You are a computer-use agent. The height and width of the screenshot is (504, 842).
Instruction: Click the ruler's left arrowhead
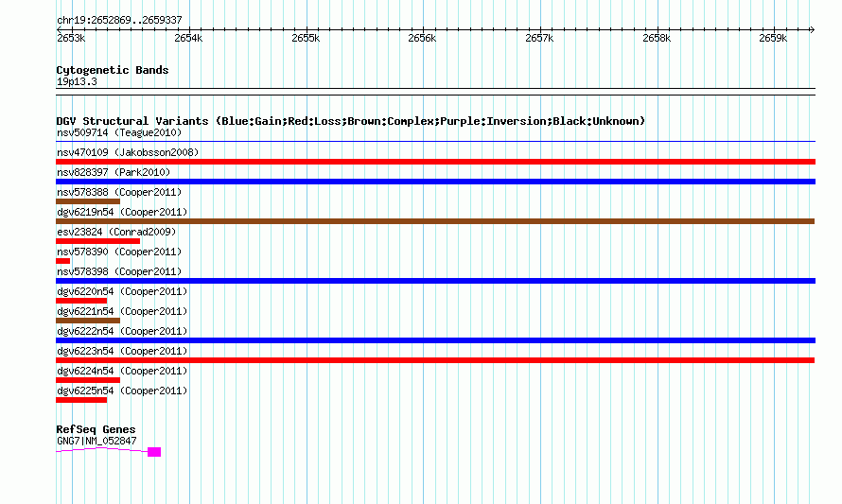click(x=59, y=29)
